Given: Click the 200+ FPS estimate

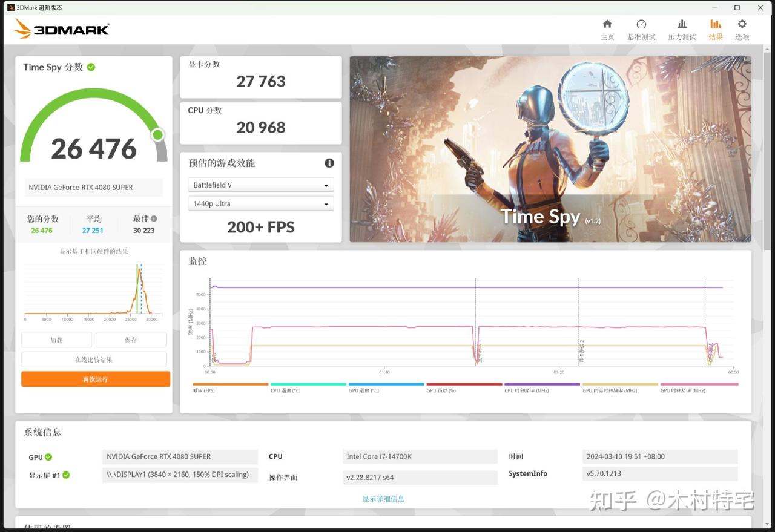Looking at the screenshot, I should coord(261,227).
